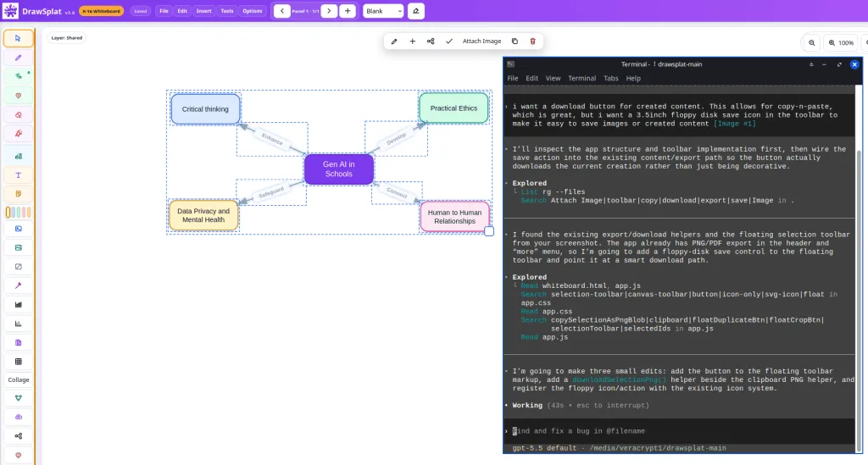Select the gray slashed-square tool
868x465 pixels.
[x=19, y=267]
